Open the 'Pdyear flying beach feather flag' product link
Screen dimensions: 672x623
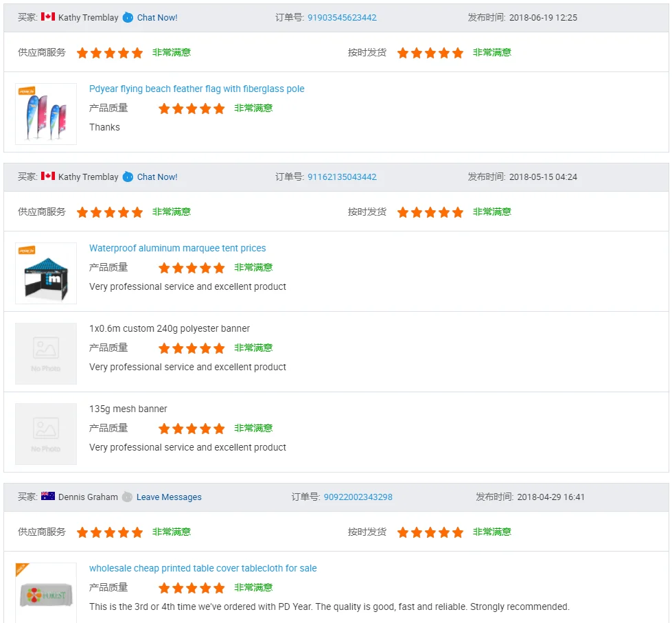[196, 89]
